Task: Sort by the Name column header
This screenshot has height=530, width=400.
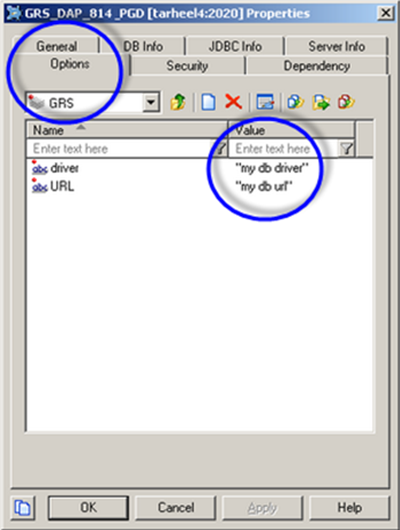Action: pos(127,130)
